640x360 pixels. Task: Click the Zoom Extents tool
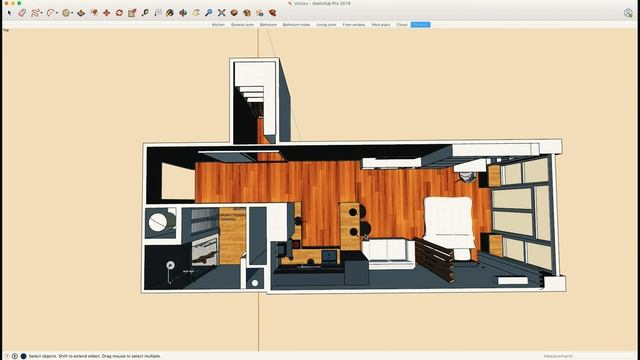point(222,13)
